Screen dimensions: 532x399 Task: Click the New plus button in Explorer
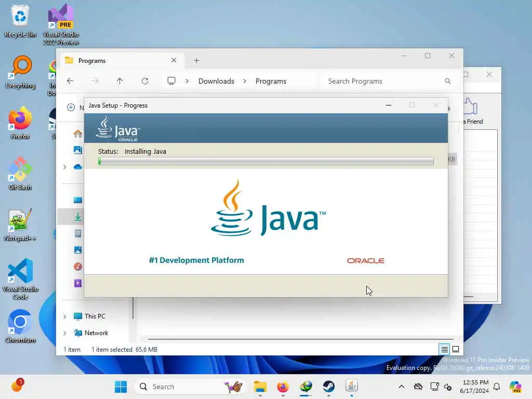pos(71,108)
